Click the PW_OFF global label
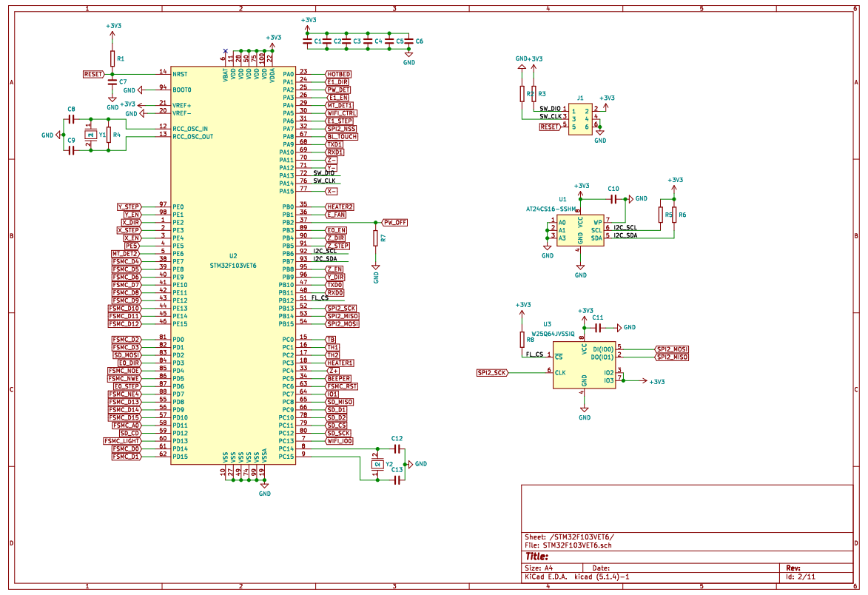This screenshot has height=595, width=868. coord(394,223)
